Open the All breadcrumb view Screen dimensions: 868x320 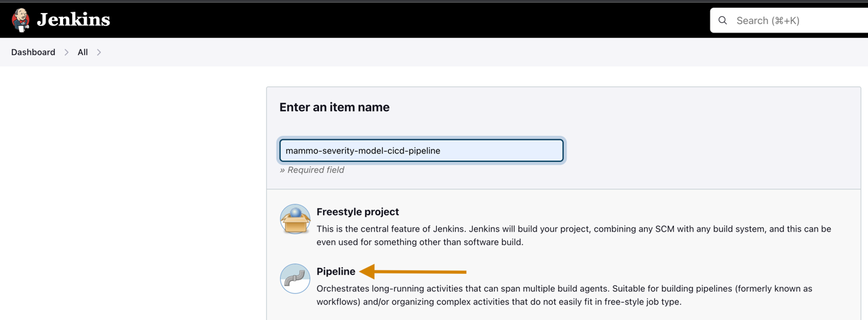pos(83,52)
